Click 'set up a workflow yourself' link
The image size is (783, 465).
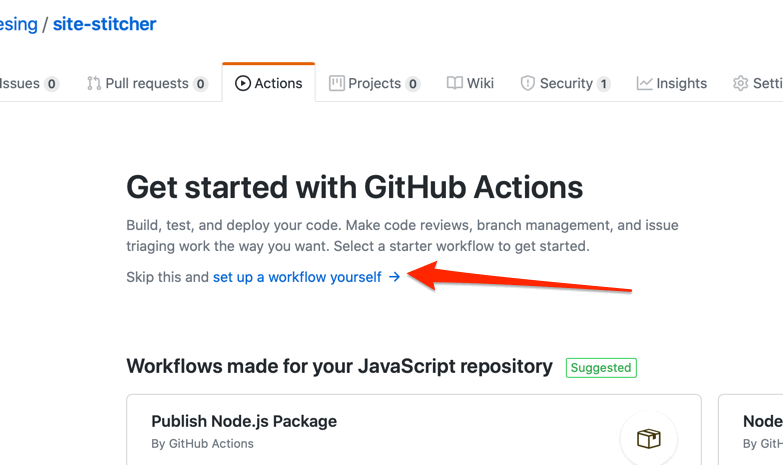297,277
